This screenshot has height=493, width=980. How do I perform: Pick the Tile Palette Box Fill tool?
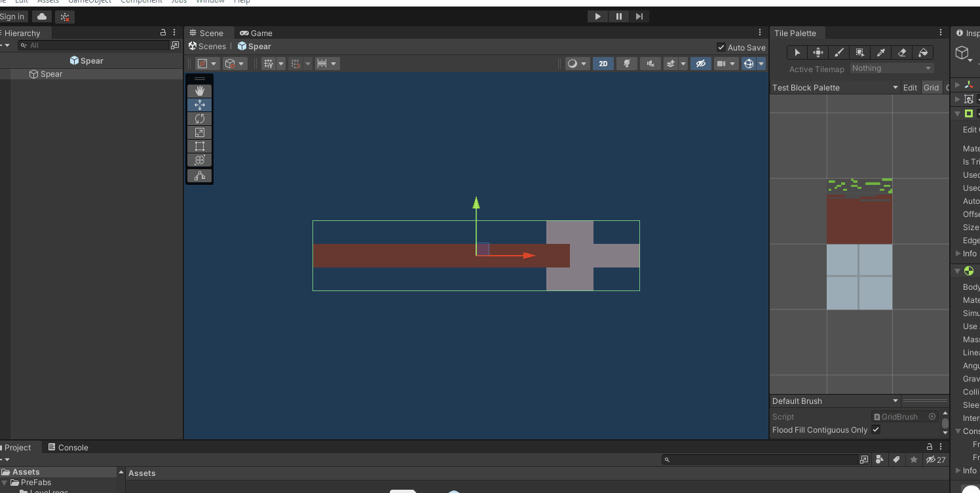pyautogui.click(x=860, y=52)
